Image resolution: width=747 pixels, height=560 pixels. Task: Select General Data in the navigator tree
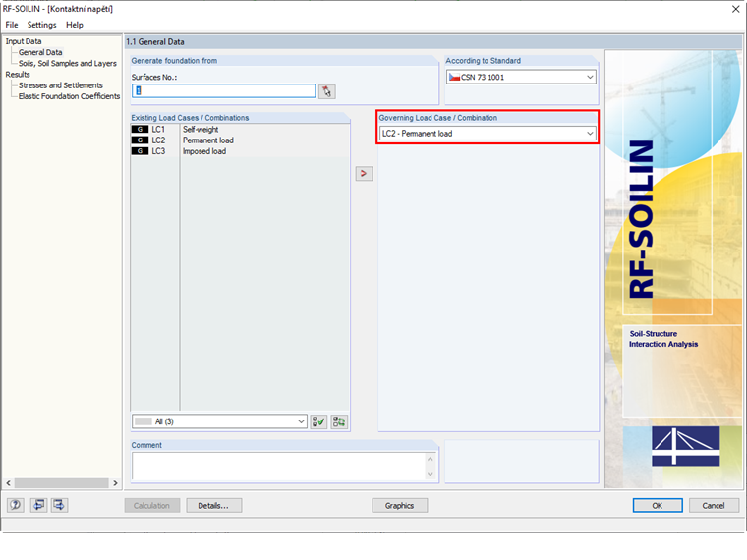(40, 52)
